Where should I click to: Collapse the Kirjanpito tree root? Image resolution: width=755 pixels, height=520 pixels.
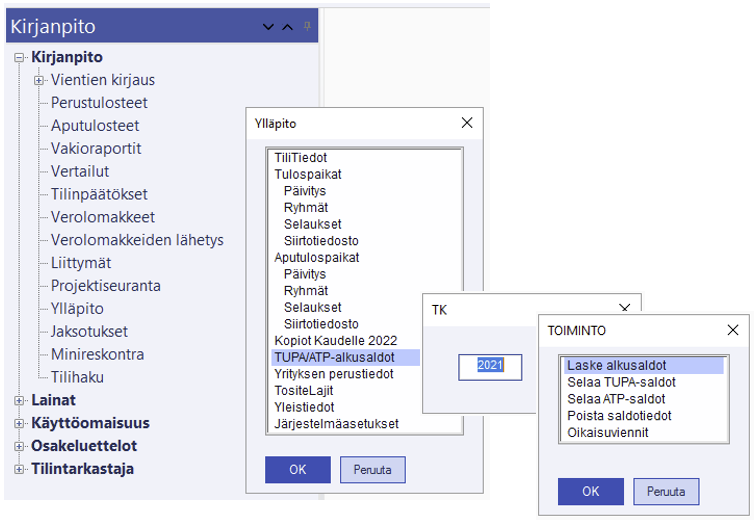19,58
